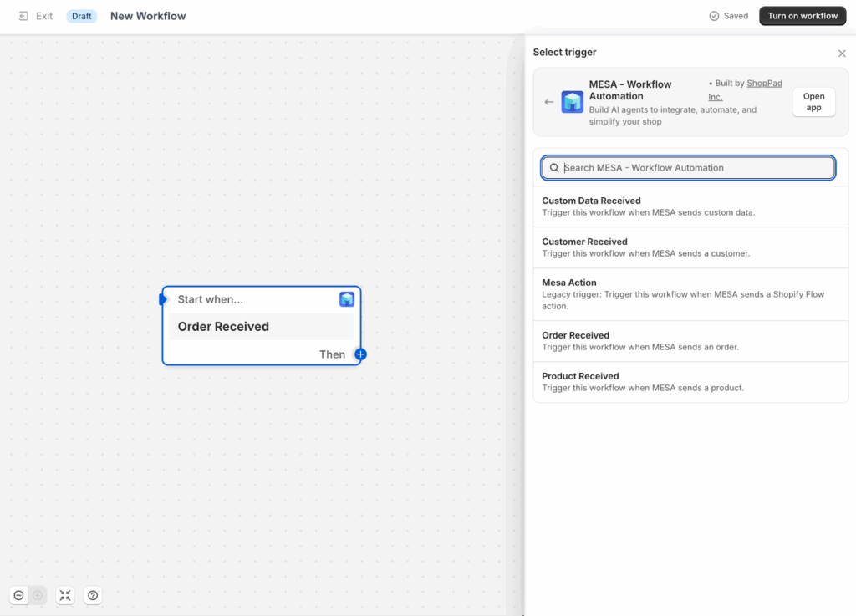The image size is (856, 616).
Task: Click the Saved checkmark icon
Action: [x=714, y=16]
